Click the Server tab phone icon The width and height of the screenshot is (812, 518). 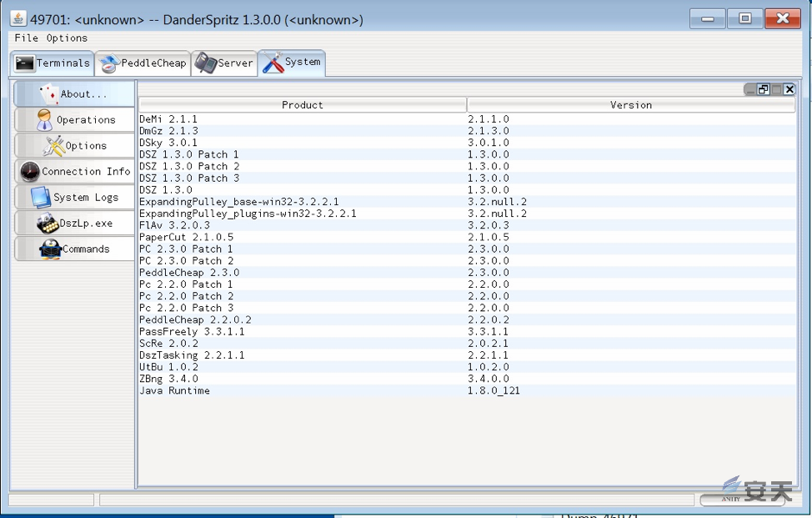(x=205, y=63)
